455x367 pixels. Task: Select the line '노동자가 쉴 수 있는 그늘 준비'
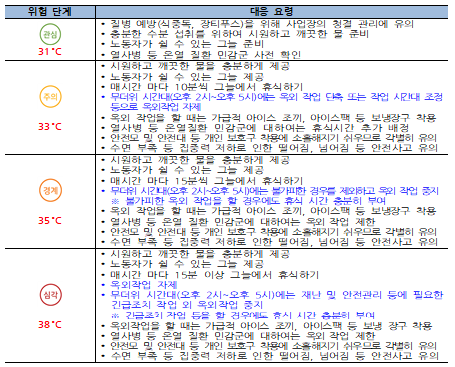click(187, 44)
